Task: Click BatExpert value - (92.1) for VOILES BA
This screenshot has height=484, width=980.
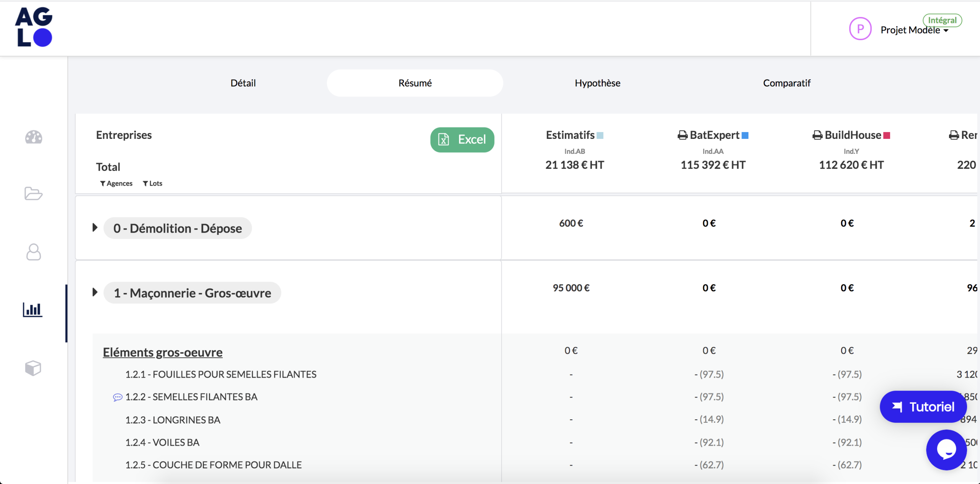Action: [x=709, y=442]
